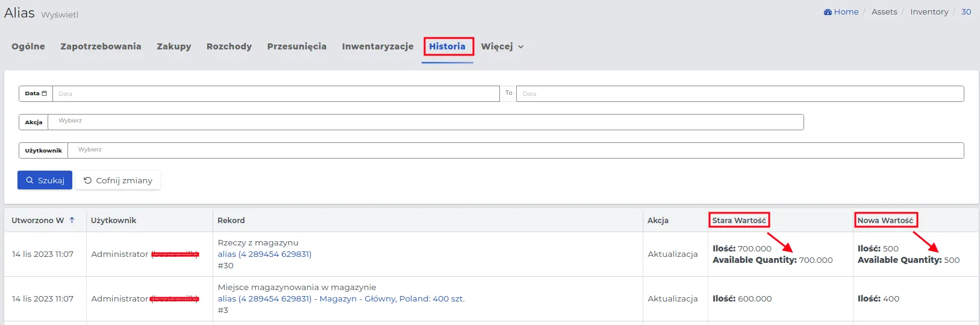
Task: Open the Akcja select dropdown
Action: (425, 122)
